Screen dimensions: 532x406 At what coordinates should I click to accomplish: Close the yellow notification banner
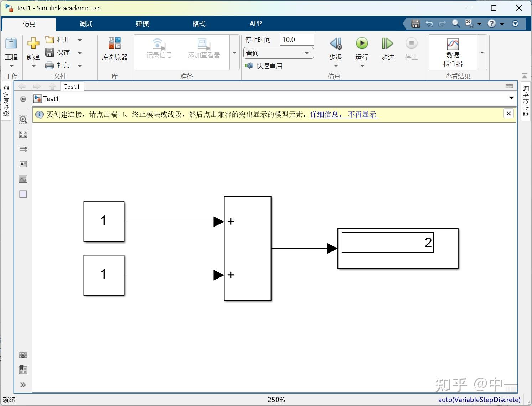click(x=508, y=114)
